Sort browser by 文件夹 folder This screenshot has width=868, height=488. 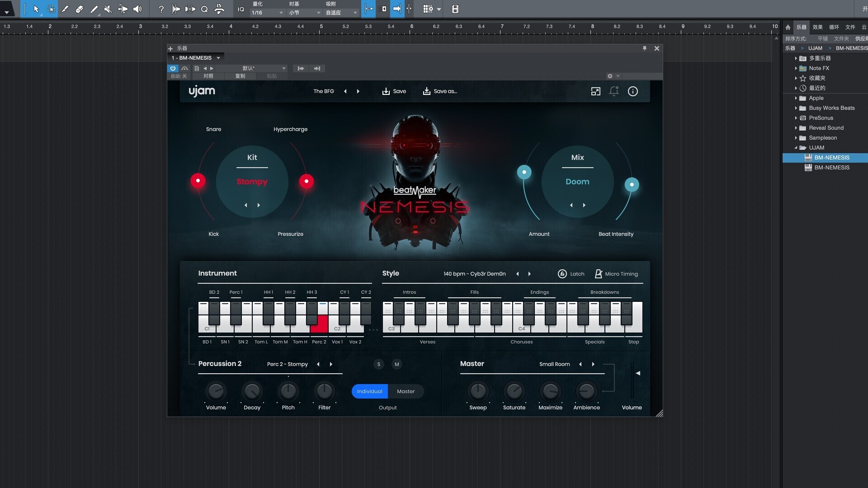coord(841,39)
